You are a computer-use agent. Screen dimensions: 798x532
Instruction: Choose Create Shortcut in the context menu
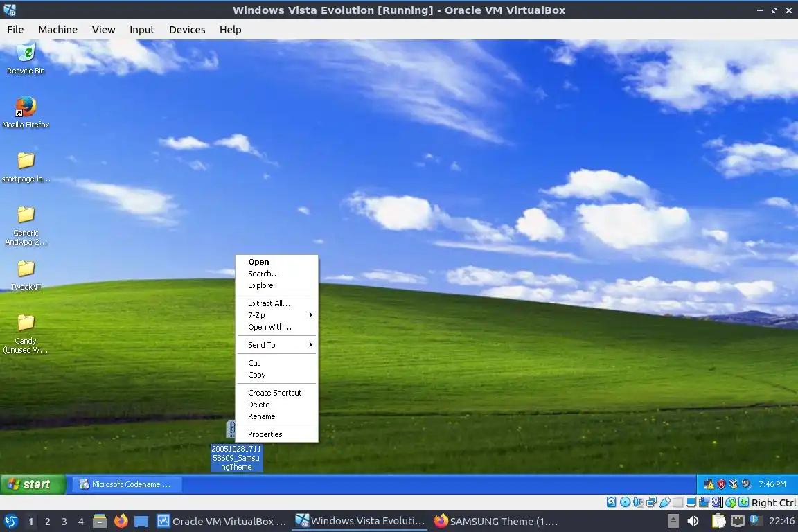tap(277, 393)
